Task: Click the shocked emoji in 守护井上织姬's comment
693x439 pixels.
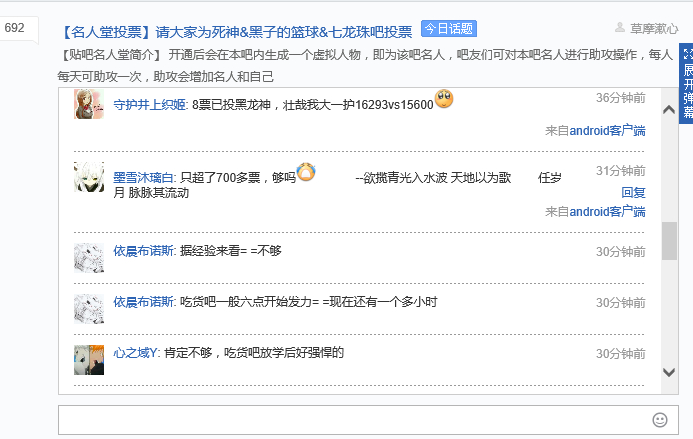Action: click(x=444, y=99)
